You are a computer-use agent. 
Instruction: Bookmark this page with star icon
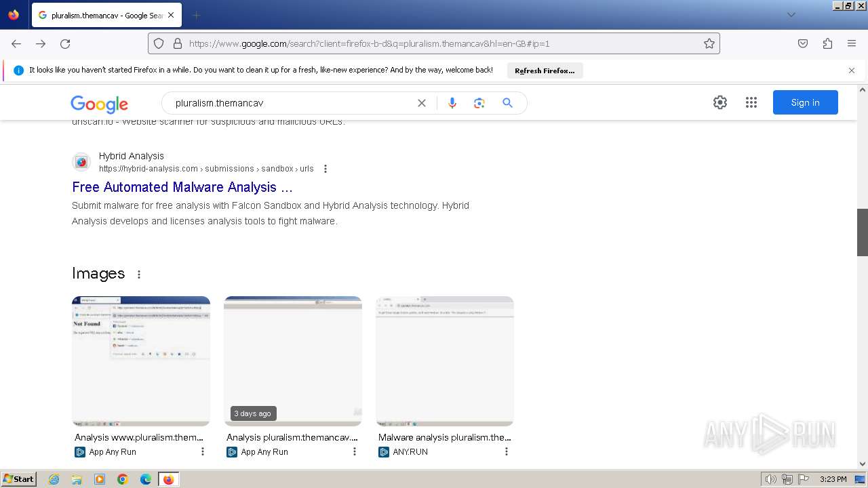coord(709,43)
